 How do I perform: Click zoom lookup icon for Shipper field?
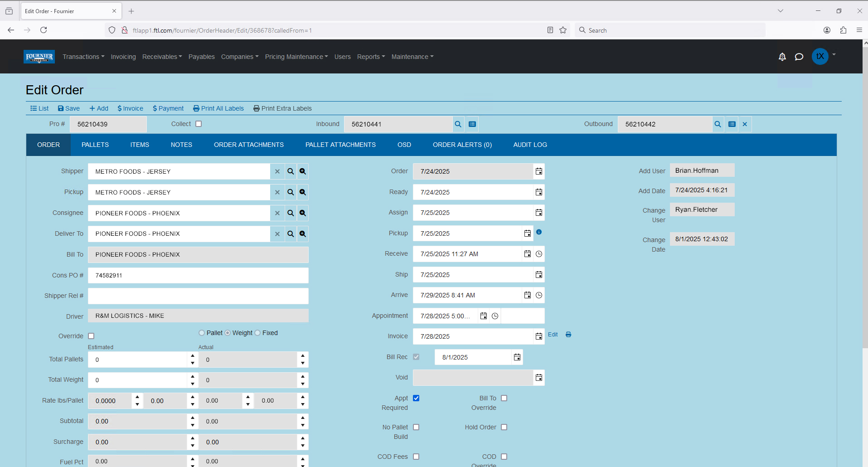point(302,171)
